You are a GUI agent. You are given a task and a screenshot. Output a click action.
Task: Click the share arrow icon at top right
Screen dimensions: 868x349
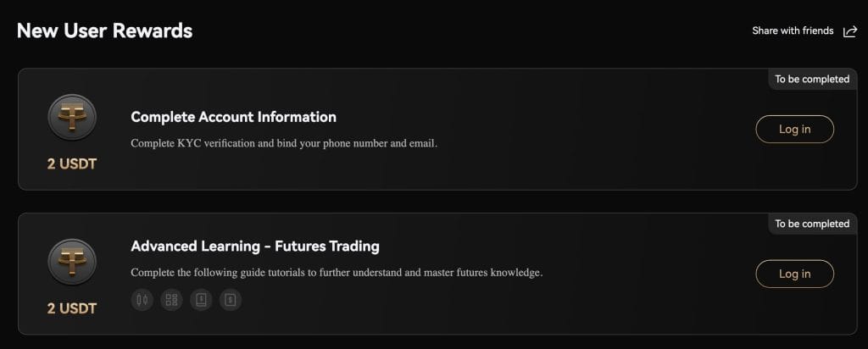pyautogui.click(x=849, y=31)
